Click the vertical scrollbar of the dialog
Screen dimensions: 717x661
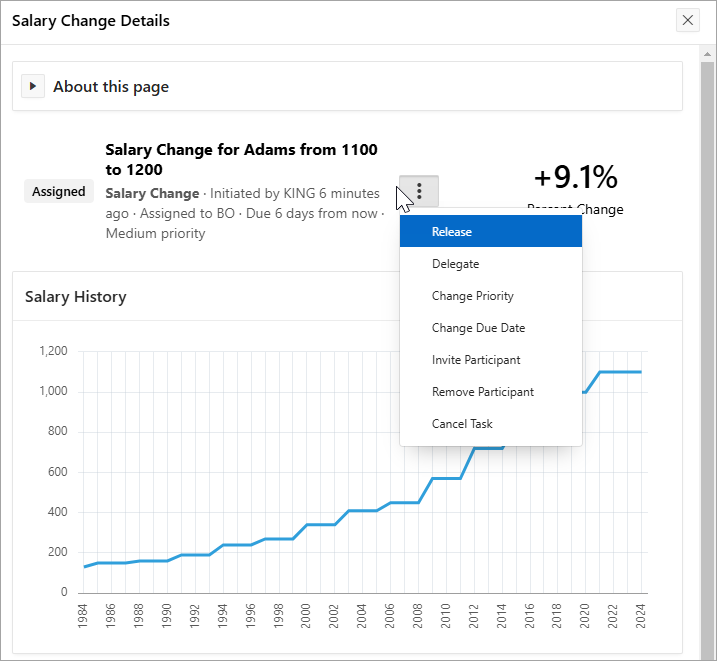[x=707, y=300]
